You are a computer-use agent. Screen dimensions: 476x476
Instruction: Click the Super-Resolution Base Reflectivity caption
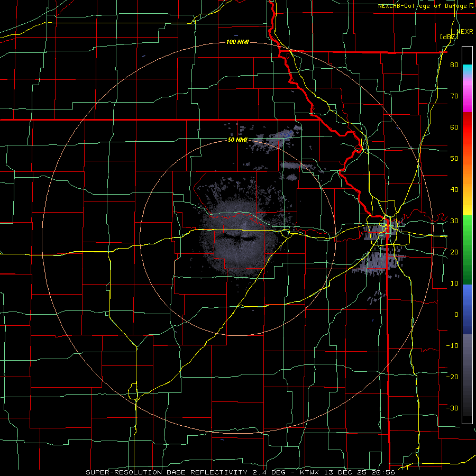[x=240, y=472]
